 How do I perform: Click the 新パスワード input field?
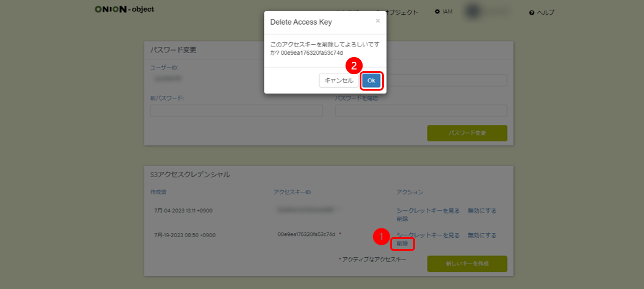(x=236, y=111)
